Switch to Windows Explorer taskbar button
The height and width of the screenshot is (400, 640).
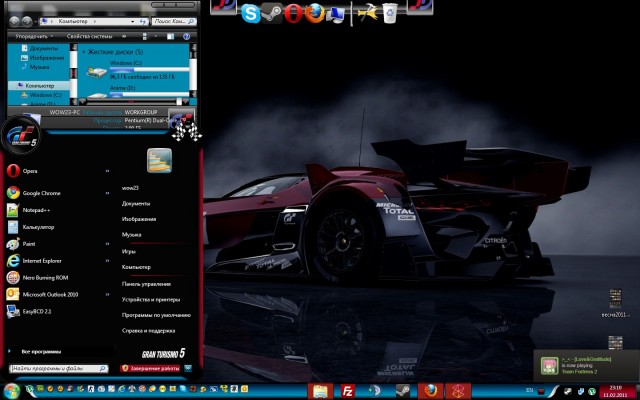pos(320,391)
